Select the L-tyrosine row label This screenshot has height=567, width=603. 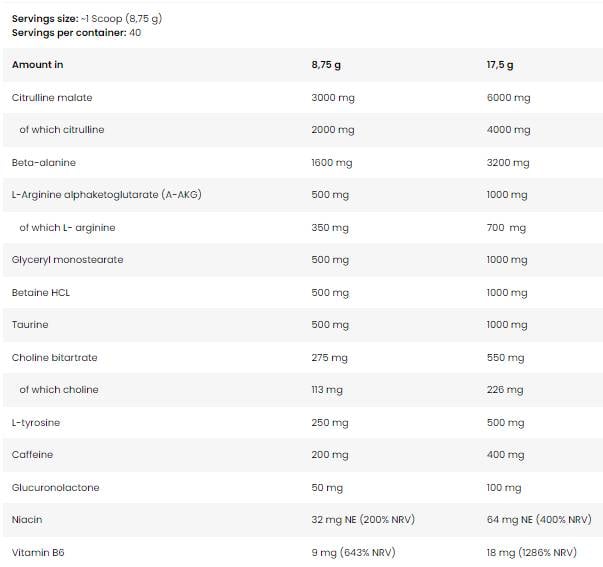tap(36, 423)
